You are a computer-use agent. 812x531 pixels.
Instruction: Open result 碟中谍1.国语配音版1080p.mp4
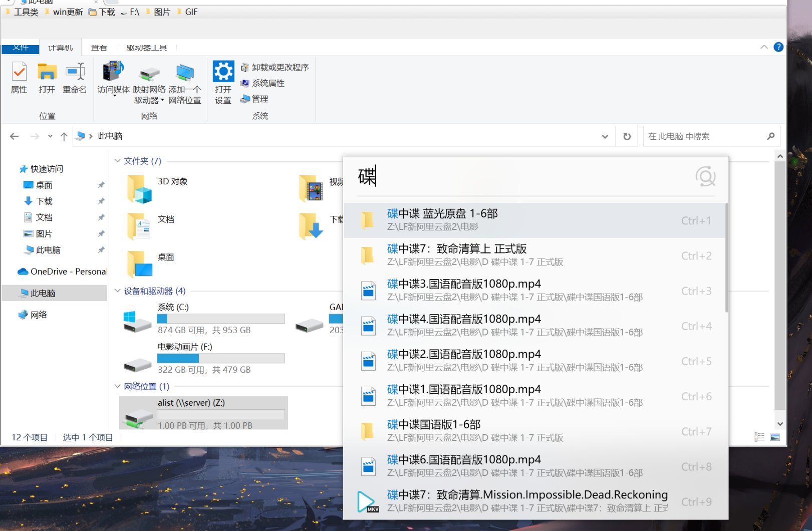tap(534, 396)
